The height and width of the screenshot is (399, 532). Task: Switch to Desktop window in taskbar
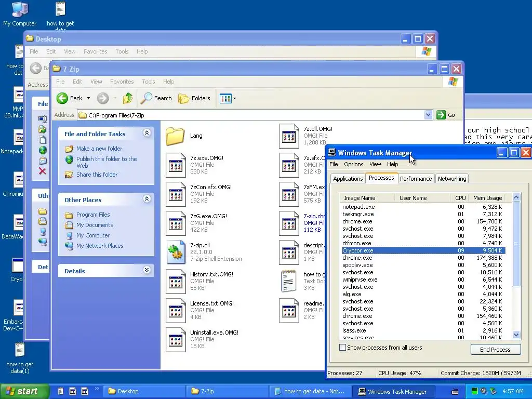tap(143, 392)
